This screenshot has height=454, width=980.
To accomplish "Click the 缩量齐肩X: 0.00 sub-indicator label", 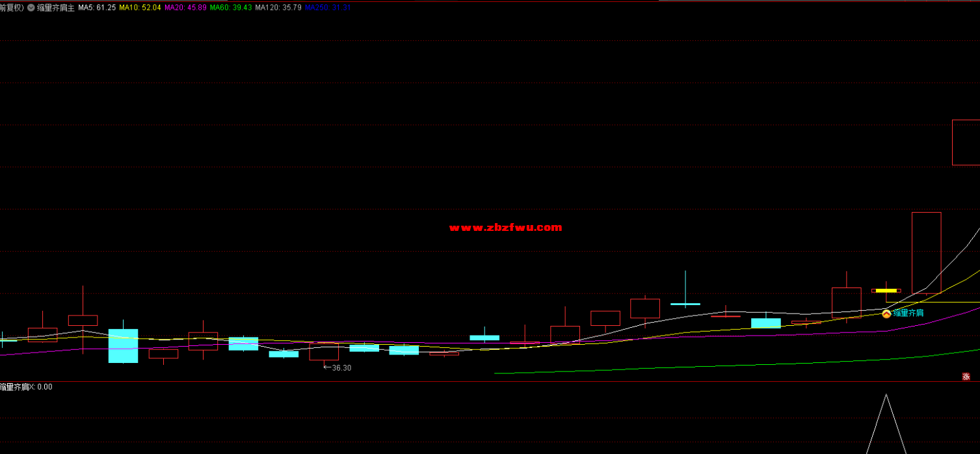I will pos(27,387).
